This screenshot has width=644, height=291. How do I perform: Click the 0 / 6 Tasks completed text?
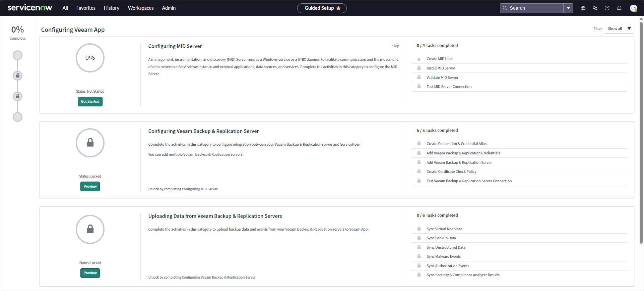pyautogui.click(x=437, y=215)
